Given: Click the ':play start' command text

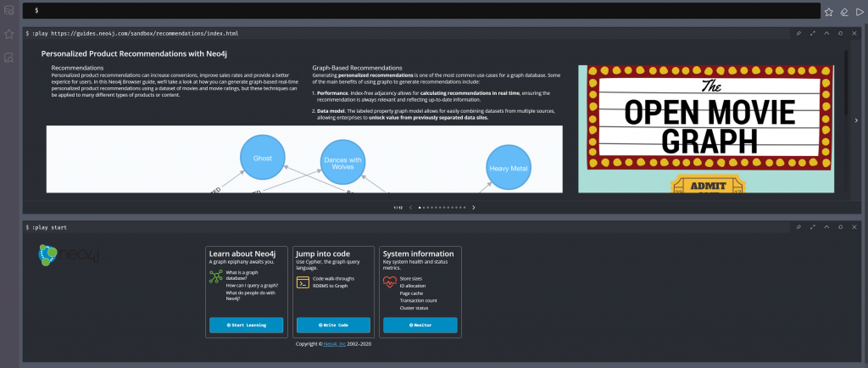Looking at the screenshot, I should click(50, 227).
